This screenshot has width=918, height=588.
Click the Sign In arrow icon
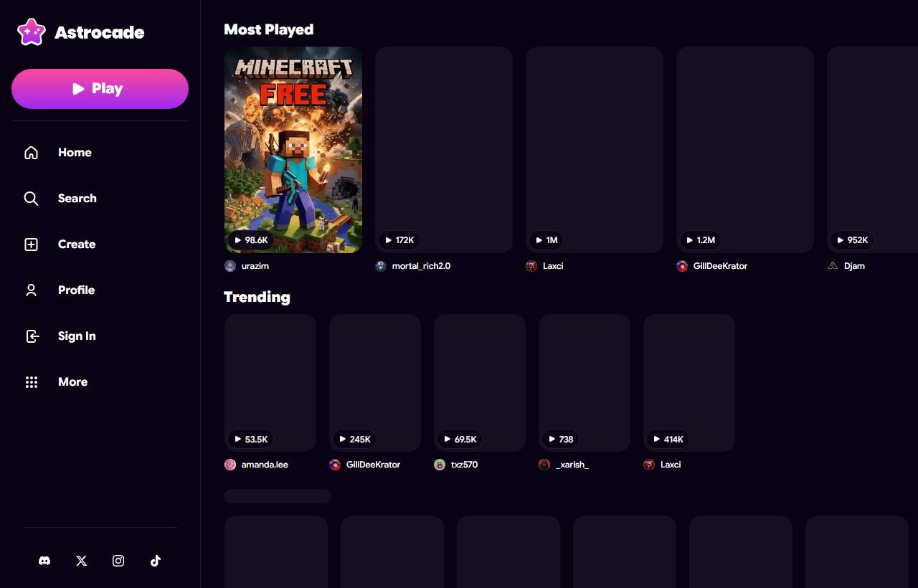pyautogui.click(x=31, y=336)
